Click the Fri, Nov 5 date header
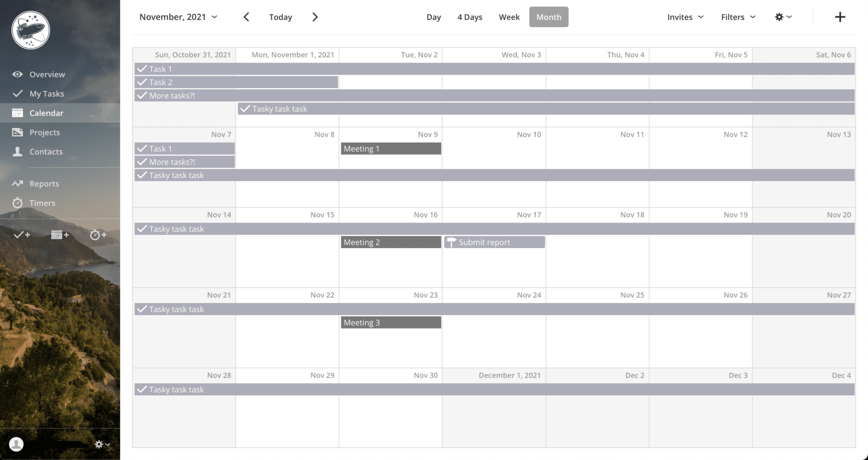The width and height of the screenshot is (868, 460). pyautogui.click(x=731, y=55)
